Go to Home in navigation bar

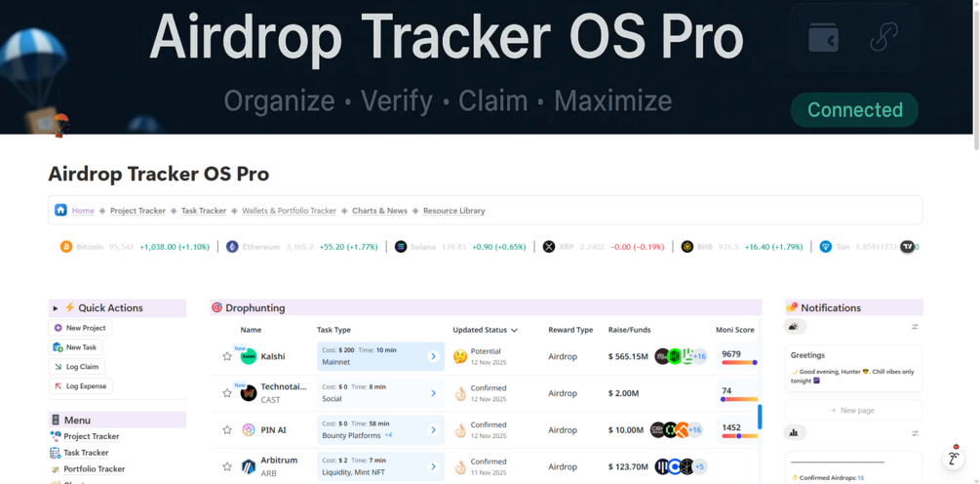click(83, 211)
